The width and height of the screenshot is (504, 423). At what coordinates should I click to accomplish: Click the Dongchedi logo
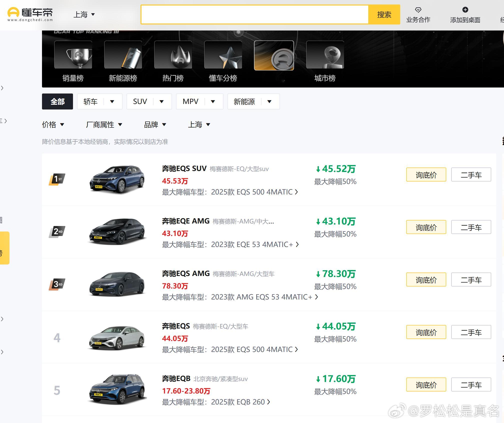click(30, 14)
